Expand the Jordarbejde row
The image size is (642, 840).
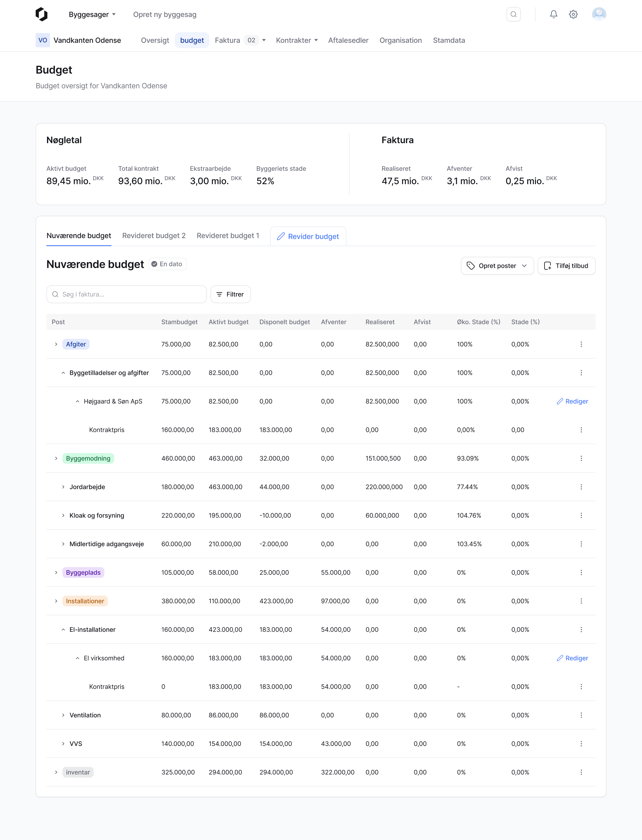pos(63,487)
